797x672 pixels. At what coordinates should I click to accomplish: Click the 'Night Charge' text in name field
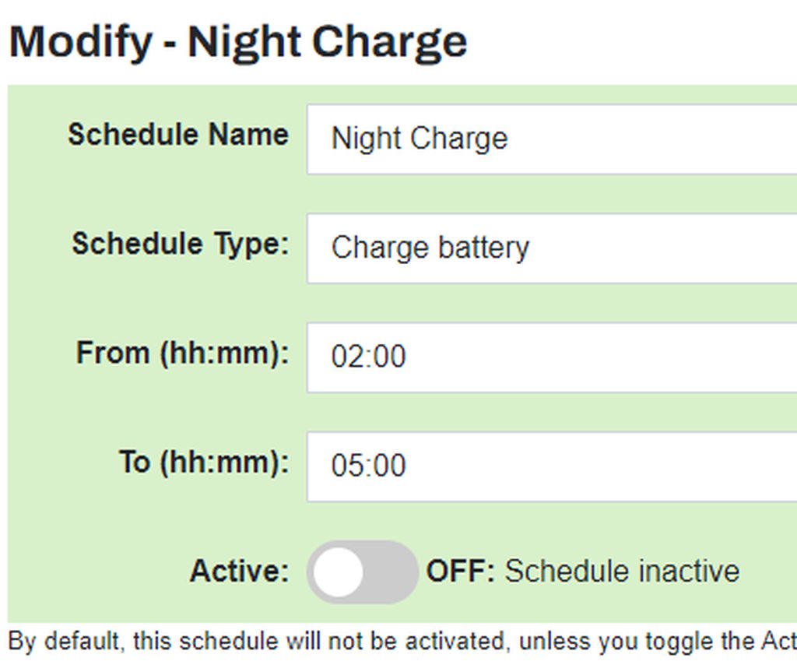(x=420, y=139)
